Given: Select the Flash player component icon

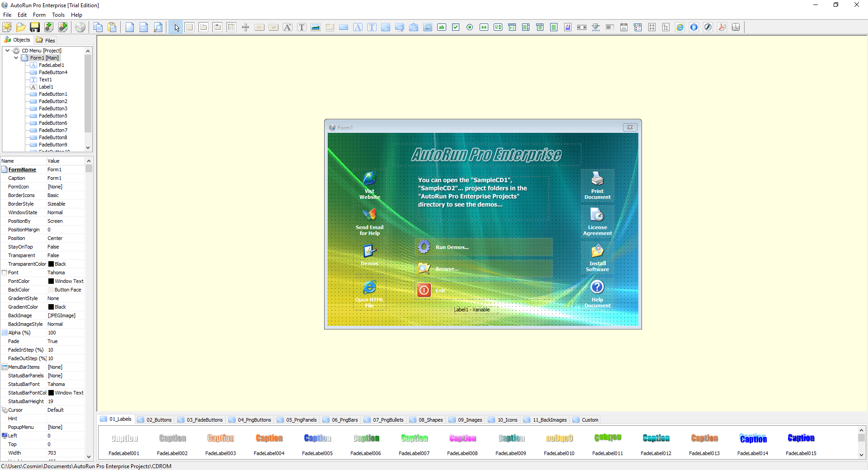Looking at the screenshot, I should (708, 27).
